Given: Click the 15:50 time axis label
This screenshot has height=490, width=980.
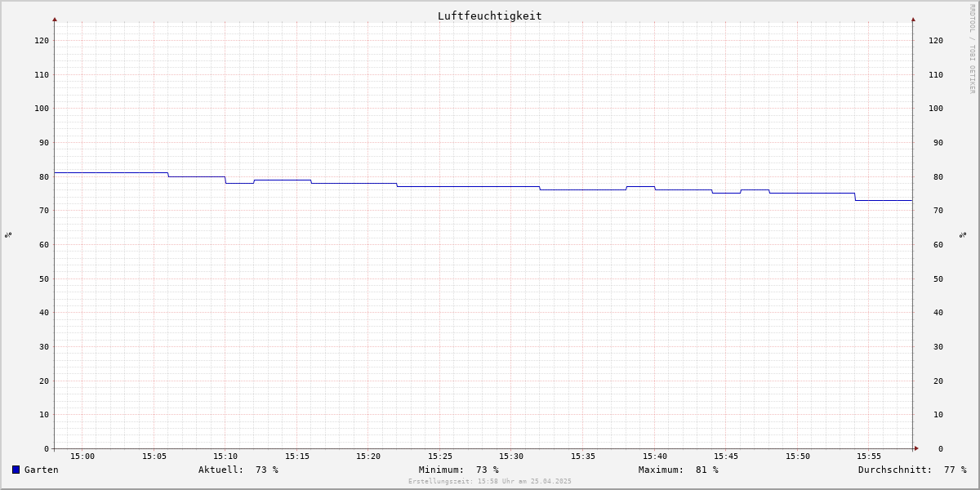Looking at the screenshot, I should pos(798,456).
